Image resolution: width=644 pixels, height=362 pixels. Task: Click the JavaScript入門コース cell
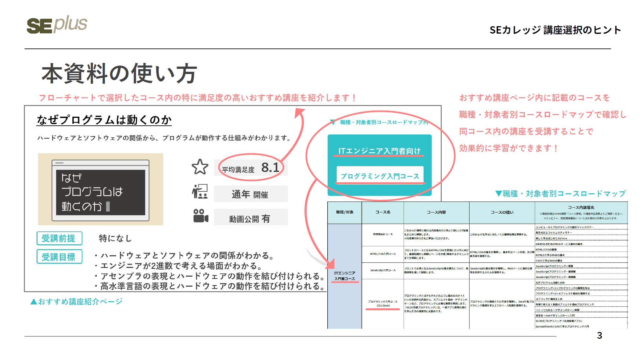(383, 270)
